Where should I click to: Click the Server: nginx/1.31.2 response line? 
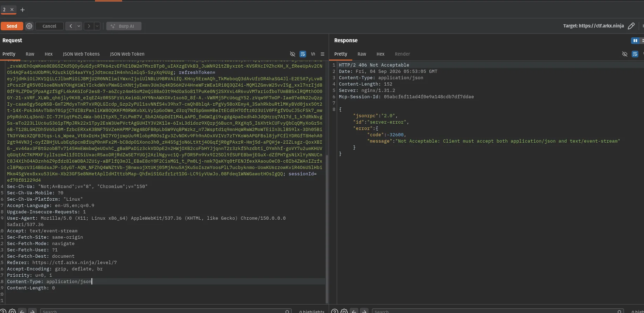(367, 90)
